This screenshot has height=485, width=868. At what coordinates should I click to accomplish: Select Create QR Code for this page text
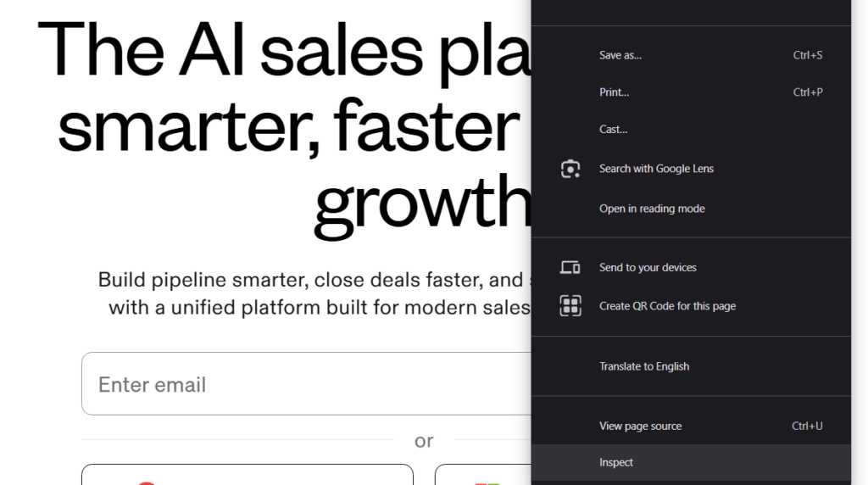667,306
